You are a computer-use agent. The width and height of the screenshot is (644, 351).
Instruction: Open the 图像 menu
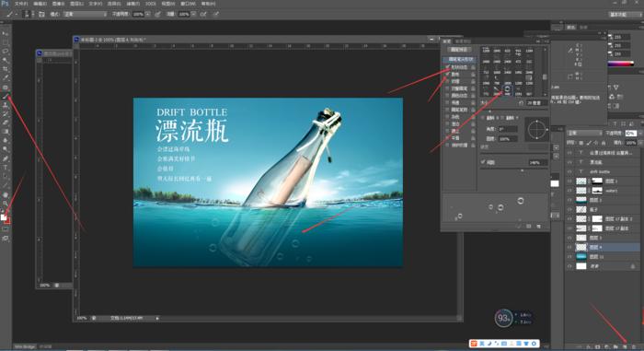click(x=59, y=4)
